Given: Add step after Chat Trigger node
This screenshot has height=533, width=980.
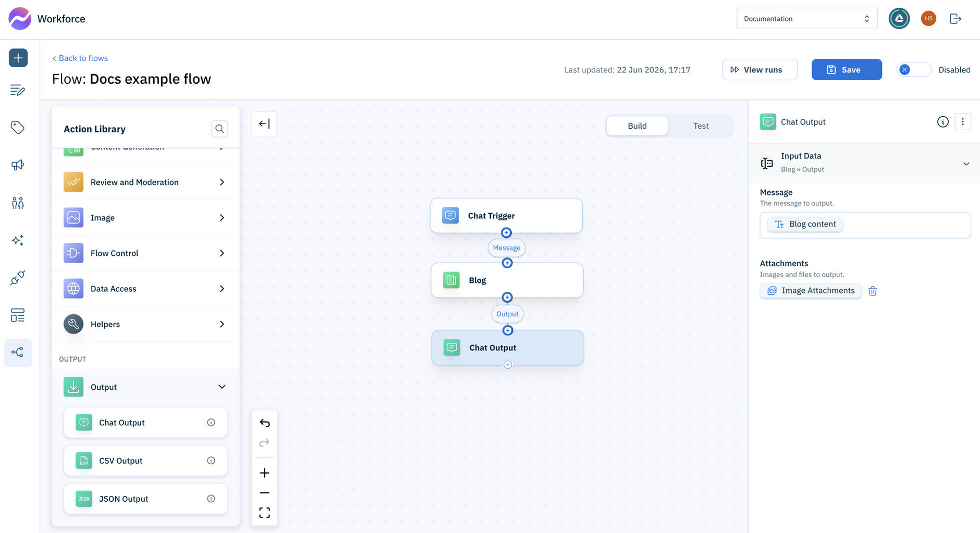Looking at the screenshot, I should click(x=506, y=233).
